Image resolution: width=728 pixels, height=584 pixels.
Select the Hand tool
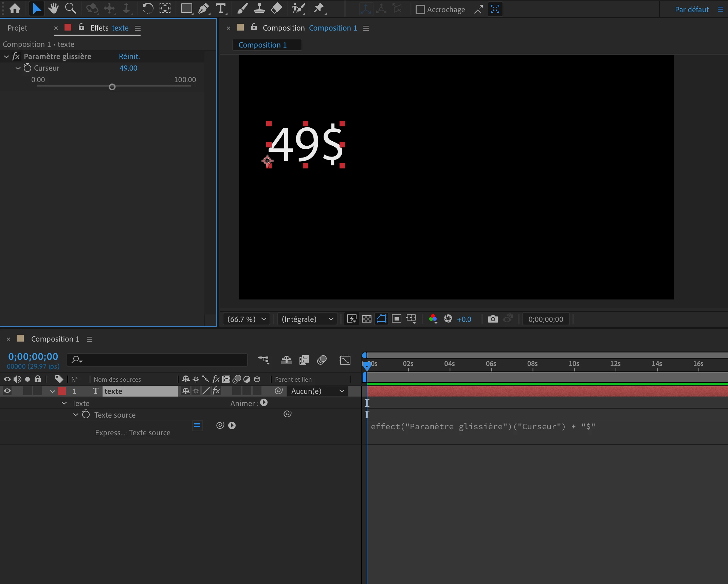[x=53, y=8]
